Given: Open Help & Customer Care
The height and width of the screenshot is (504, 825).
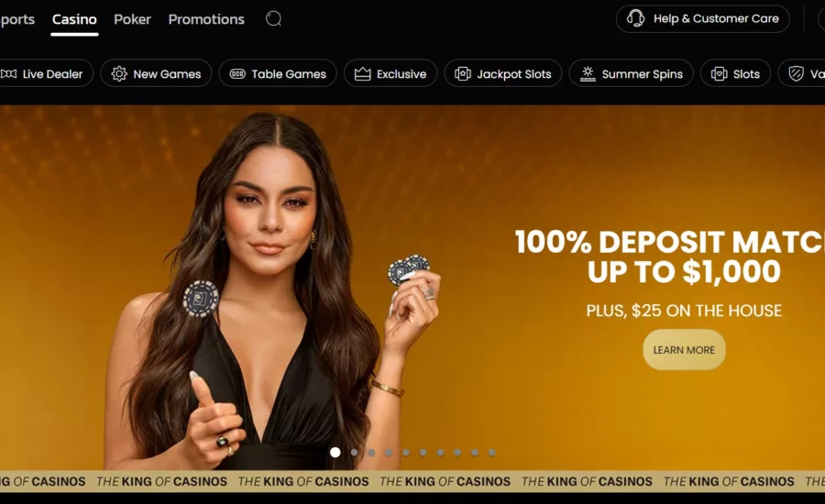Looking at the screenshot, I should (702, 19).
